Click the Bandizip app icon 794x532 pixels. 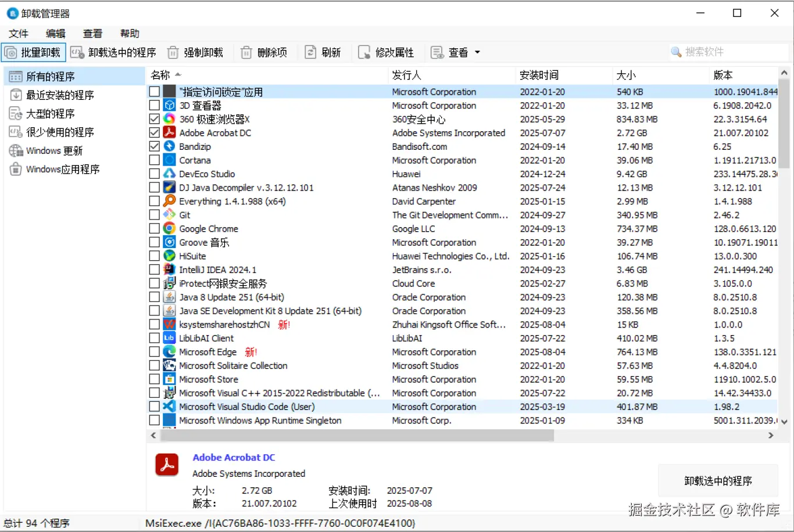click(169, 146)
